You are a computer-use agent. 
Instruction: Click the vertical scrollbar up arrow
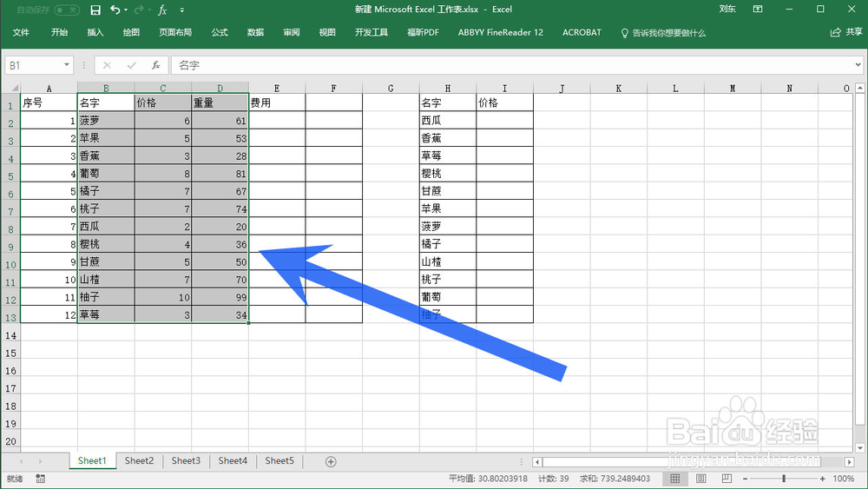pos(859,88)
